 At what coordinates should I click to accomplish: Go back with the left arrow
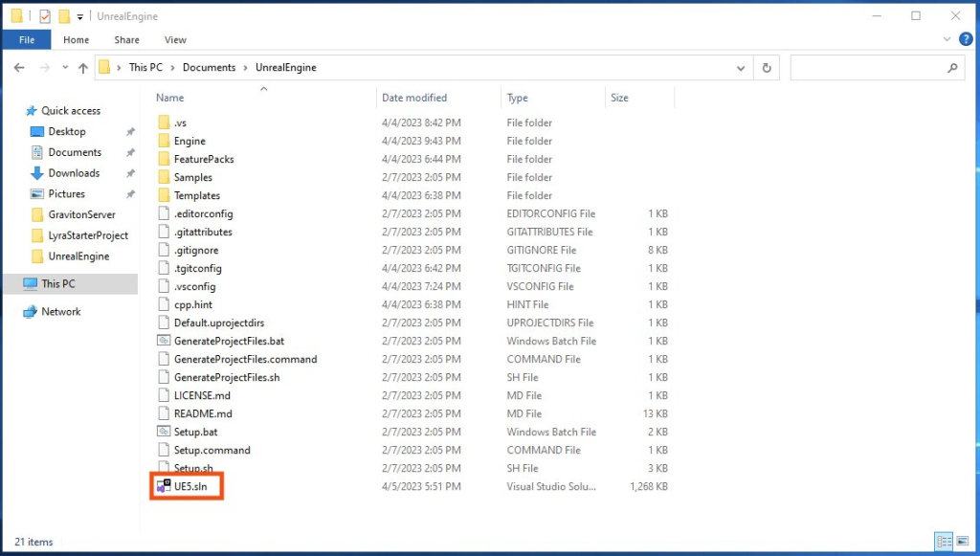[x=19, y=68]
